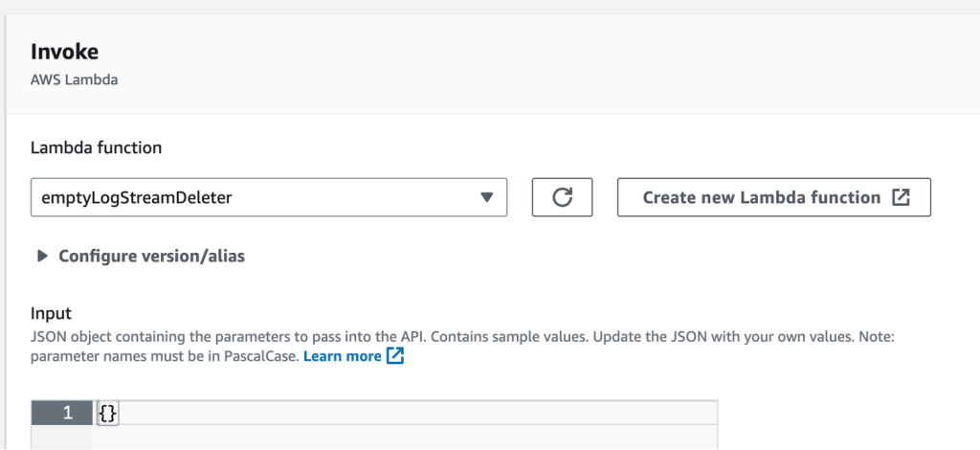The image size is (980, 450).
Task: Open the emptyLogStreamDeleter function dropdown
Action: (x=269, y=197)
